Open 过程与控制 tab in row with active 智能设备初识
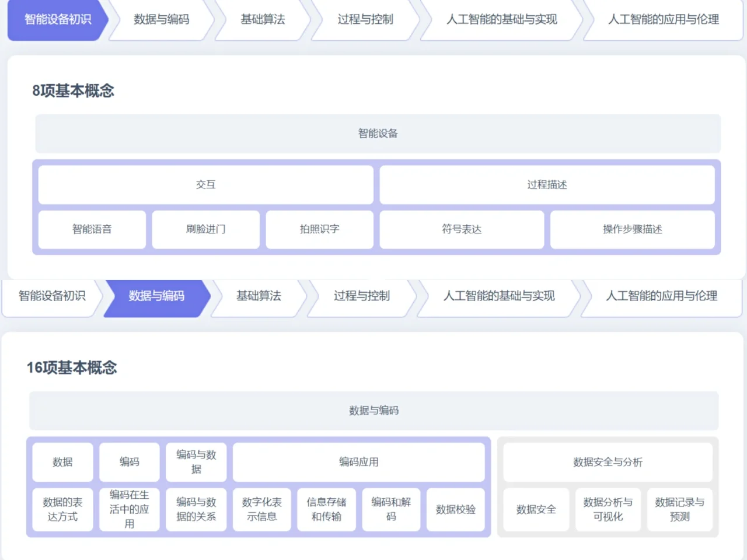 365,19
